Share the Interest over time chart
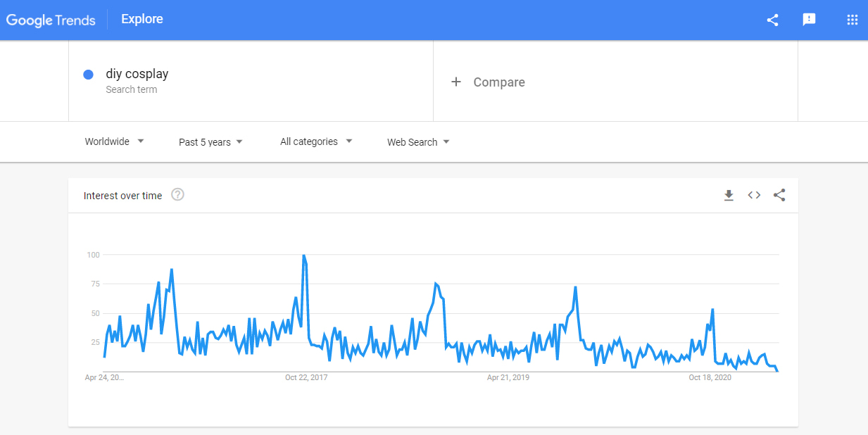This screenshot has height=435, width=868. 779,196
